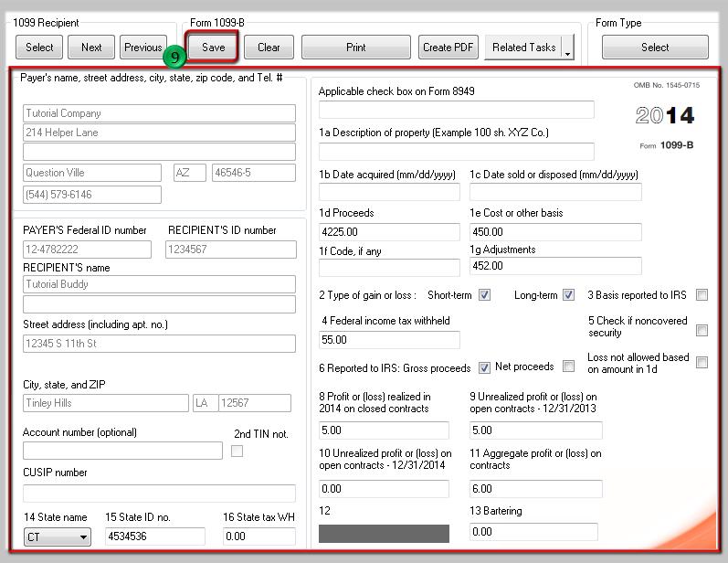Viewport: 728px width, 563px height.
Task: Open Related Tasks button
Action: (523, 48)
